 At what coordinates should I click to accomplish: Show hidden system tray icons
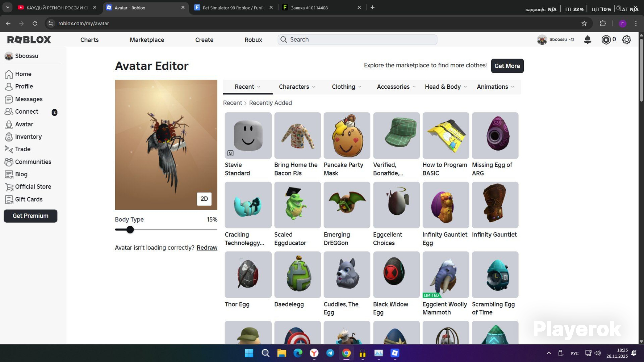(x=549, y=353)
